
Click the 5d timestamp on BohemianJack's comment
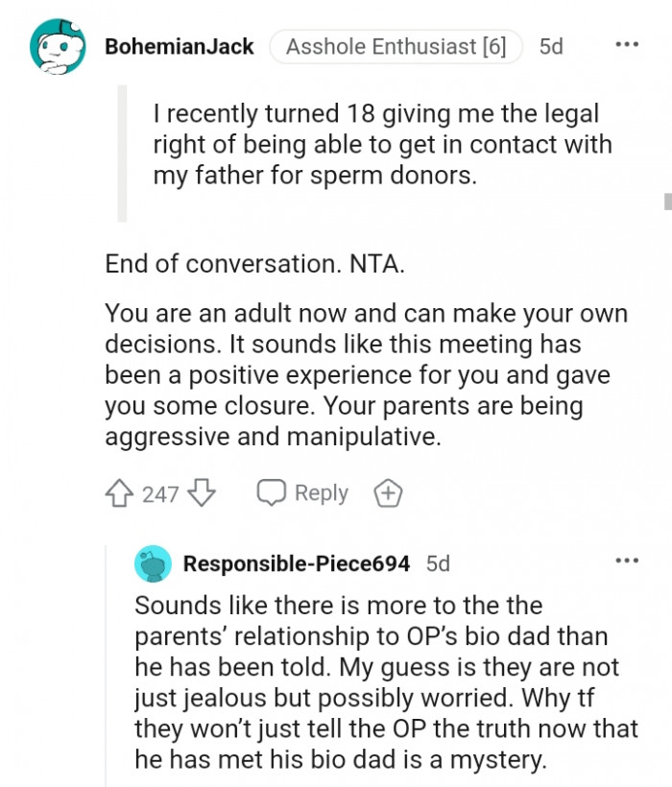pyautogui.click(x=551, y=46)
